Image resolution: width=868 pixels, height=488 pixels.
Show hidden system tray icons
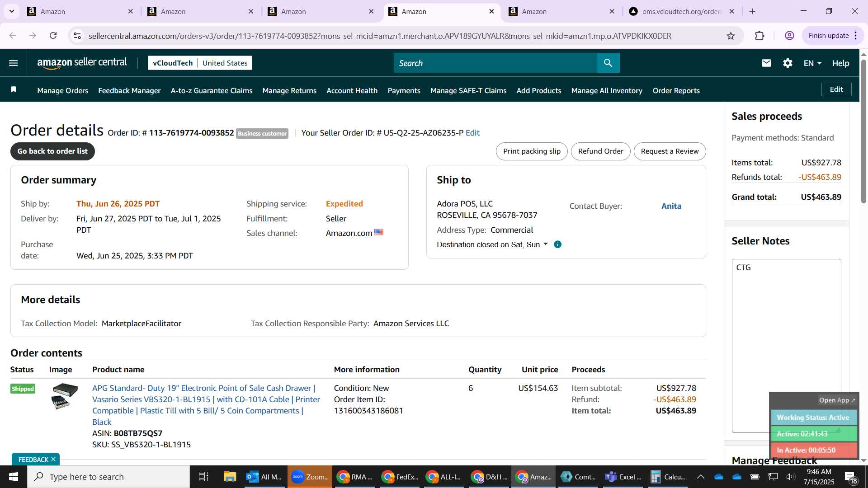[x=700, y=477]
